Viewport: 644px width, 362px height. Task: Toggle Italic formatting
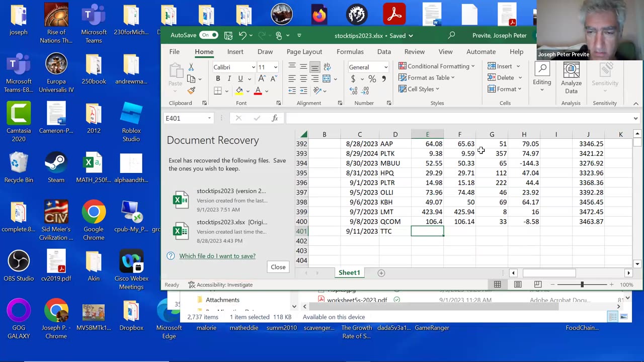[229, 78]
